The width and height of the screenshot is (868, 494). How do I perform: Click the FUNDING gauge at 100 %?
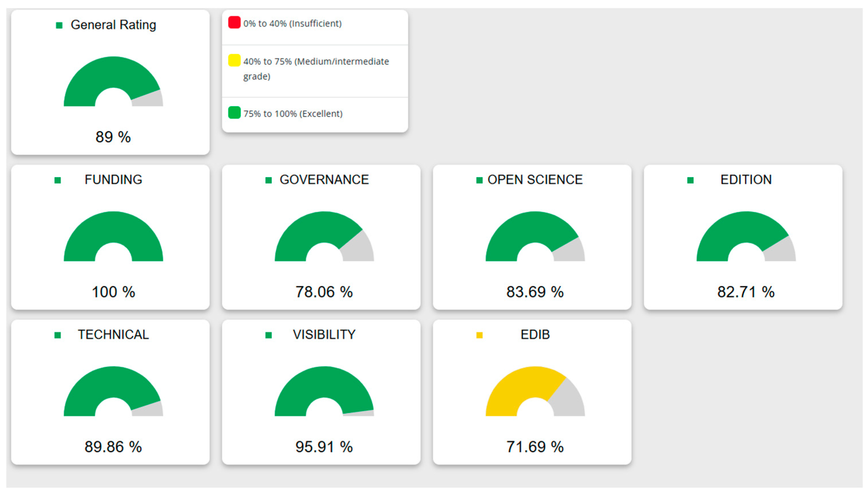[113, 228]
